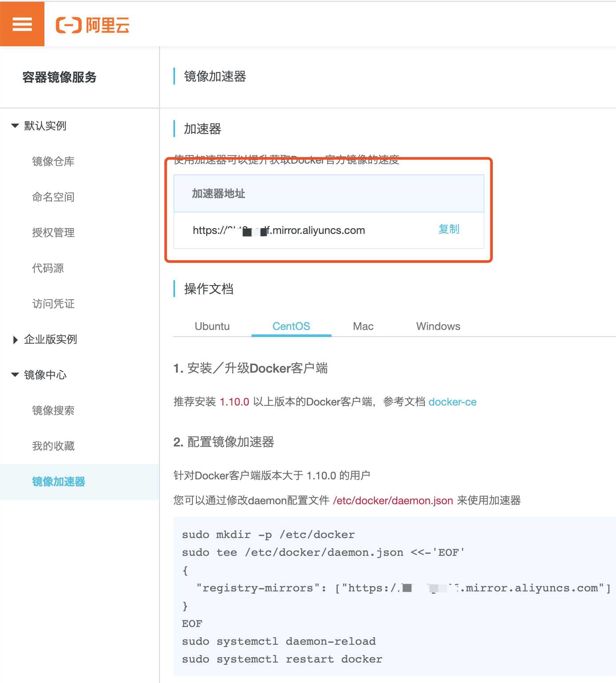Open 我的收藏 in sidebar
The height and width of the screenshot is (683, 616).
(53, 446)
